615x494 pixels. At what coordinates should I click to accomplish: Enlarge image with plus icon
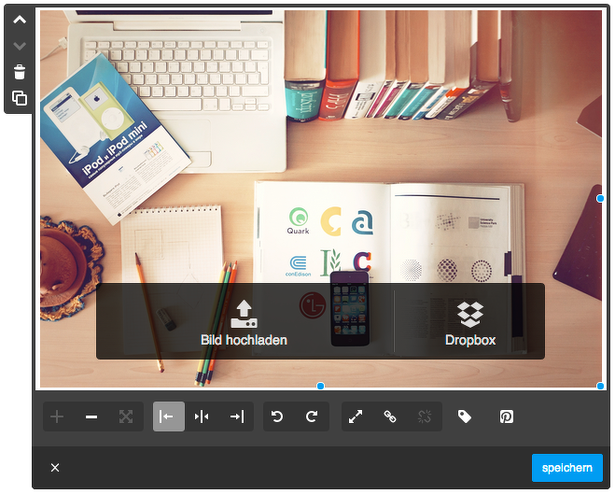[57, 417]
